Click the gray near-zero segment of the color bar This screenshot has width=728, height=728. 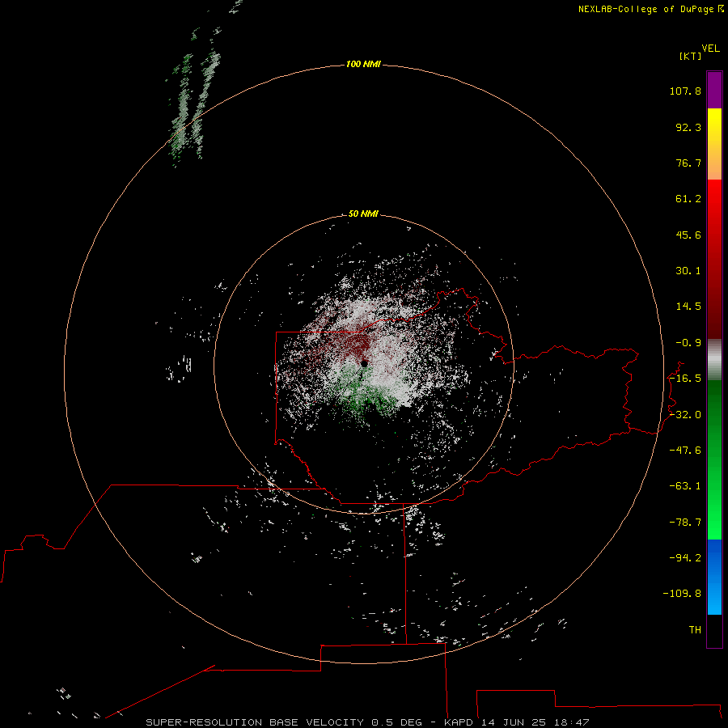point(714,359)
